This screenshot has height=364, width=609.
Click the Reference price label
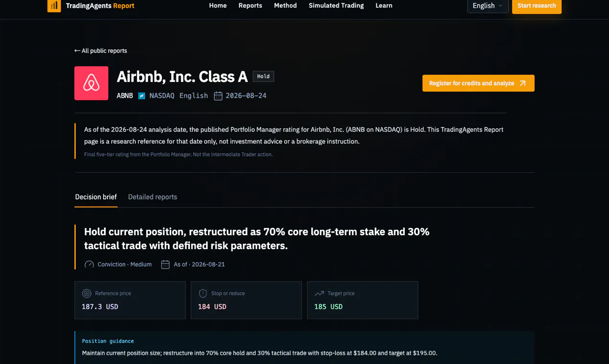(113, 294)
